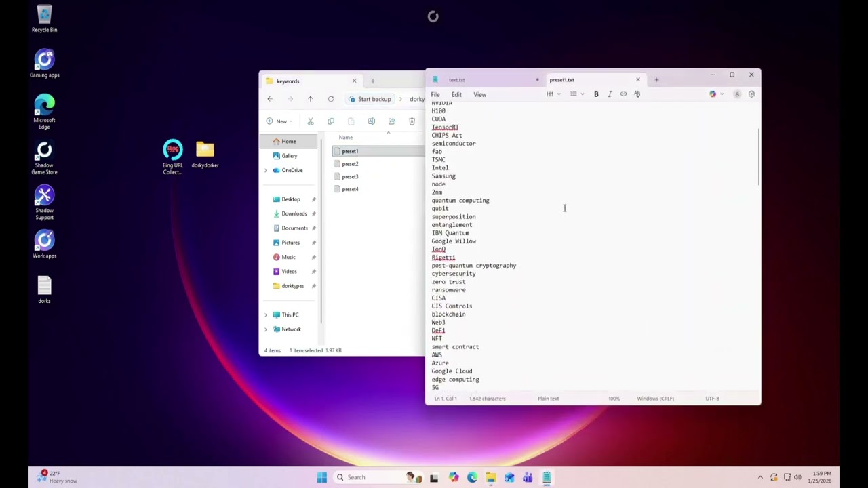Open dropdown arrow next to Copilot icon
Image resolution: width=868 pixels, height=488 pixels.
point(722,94)
